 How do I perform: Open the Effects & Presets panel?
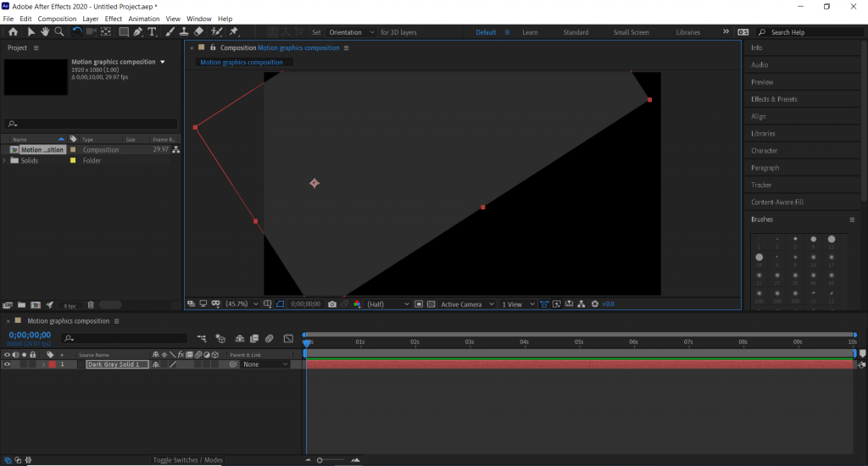(774, 99)
